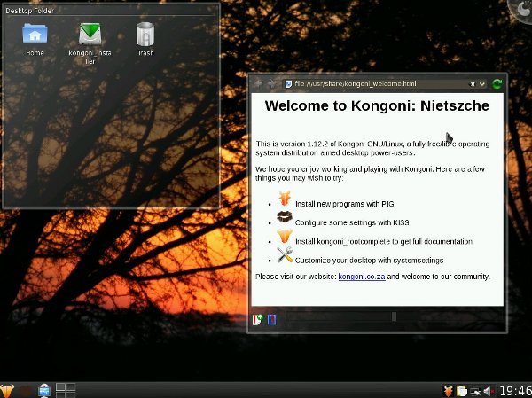Click the Kongoni tray icon in system tray
This screenshot has width=532, height=398.
[x=449, y=391]
